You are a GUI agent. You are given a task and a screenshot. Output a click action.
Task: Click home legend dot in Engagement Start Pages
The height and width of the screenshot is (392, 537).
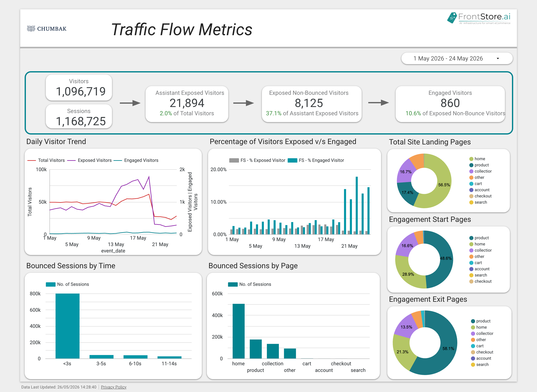click(x=471, y=244)
